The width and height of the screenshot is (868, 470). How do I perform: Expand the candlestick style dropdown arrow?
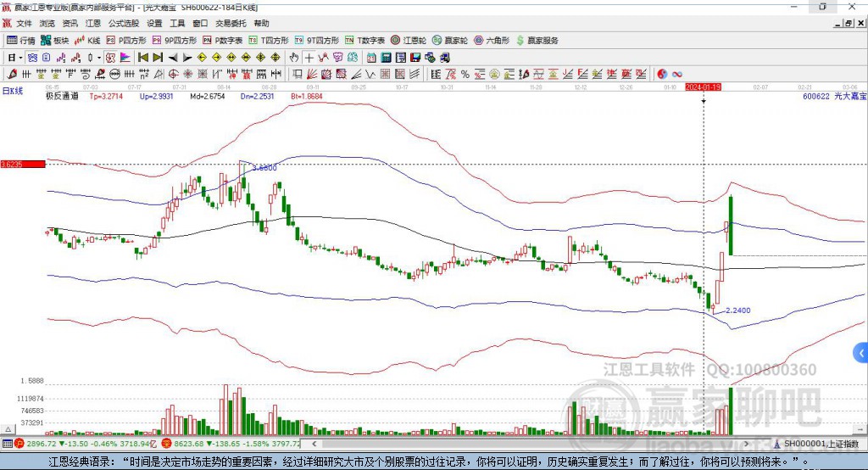[99, 58]
